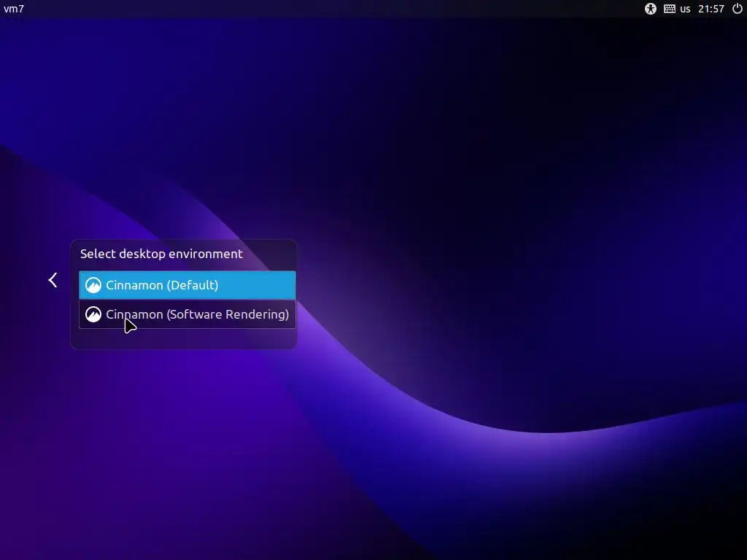The height and width of the screenshot is (560, 747).
Task: Open the accessibility menu icon
Action: [x=650, y=9]
